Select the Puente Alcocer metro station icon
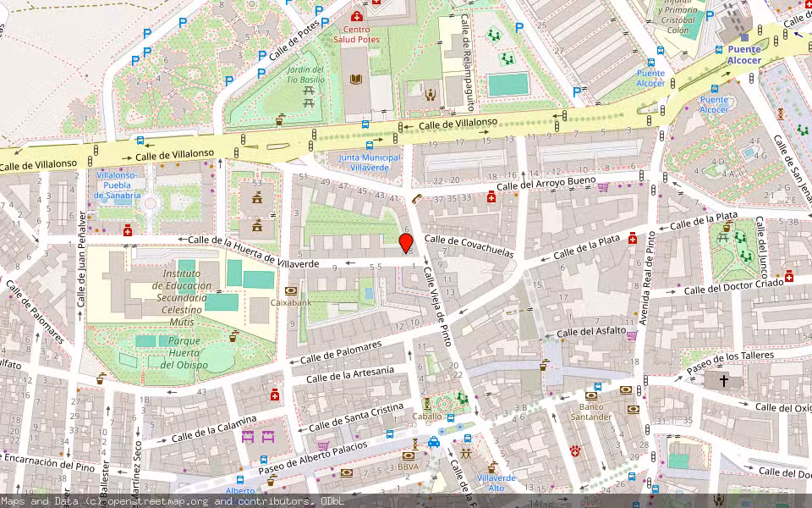The height and width of the screenshot is (508, 812). pos(744,37)
